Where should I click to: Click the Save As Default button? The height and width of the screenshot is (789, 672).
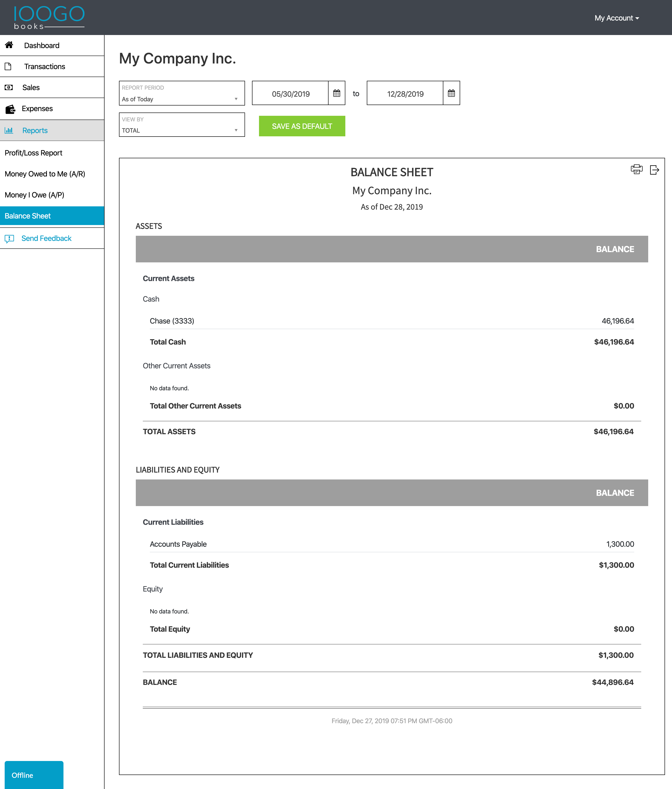(x=302, y=126)
